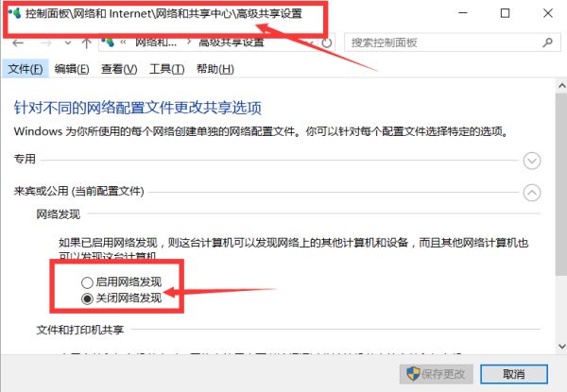
Task: Click the 取消 button
Action: click(514, 374)
